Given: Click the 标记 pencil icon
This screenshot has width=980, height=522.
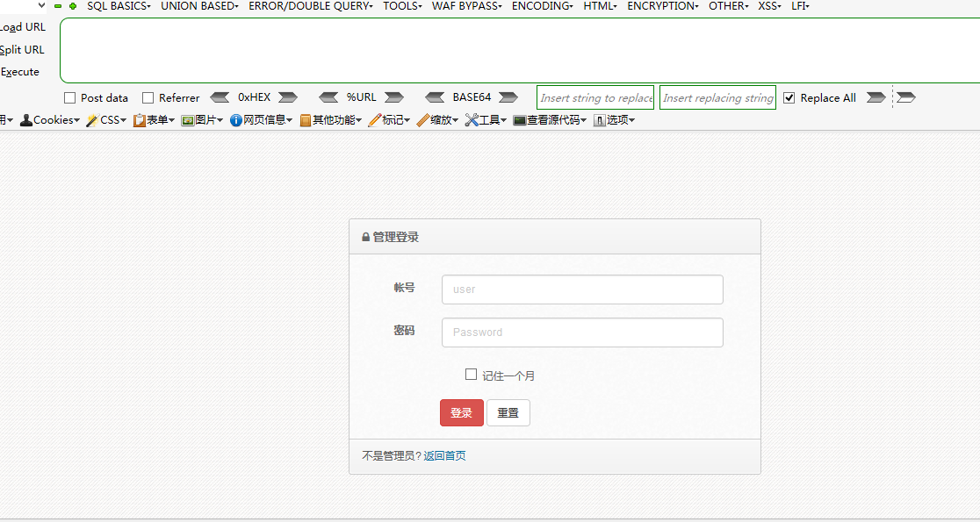Looking at the screenshot, I should [x=375, y=120].
